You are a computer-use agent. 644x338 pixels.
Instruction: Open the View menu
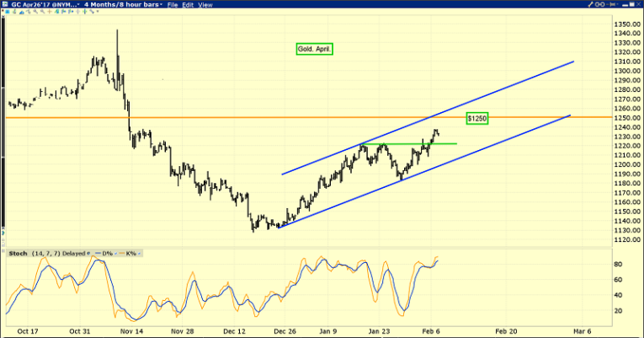205,5
